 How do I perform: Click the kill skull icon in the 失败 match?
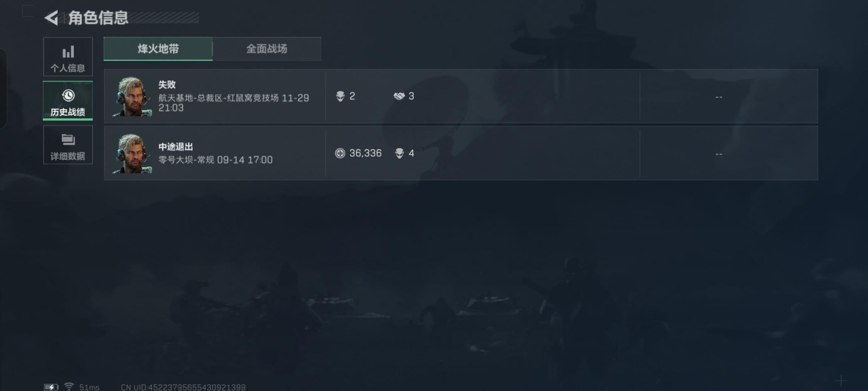340,96
